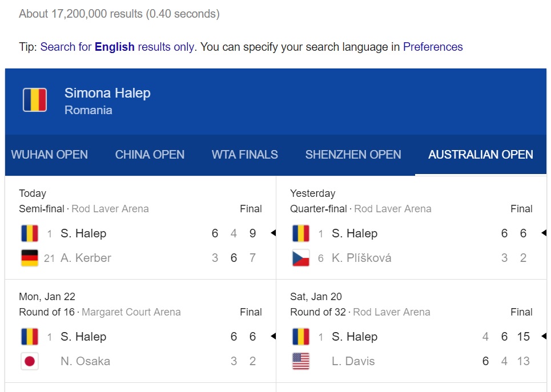Image resolution: width=551 pixels, height=392 pixels.
Task: Switch to the WUHAN OPEN tab
Action: pos(50,155)
